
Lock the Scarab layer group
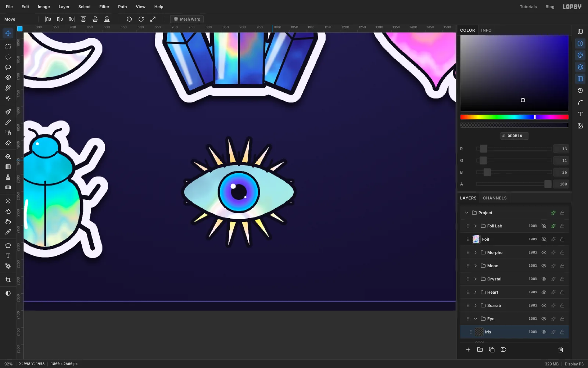click(562, 305)
